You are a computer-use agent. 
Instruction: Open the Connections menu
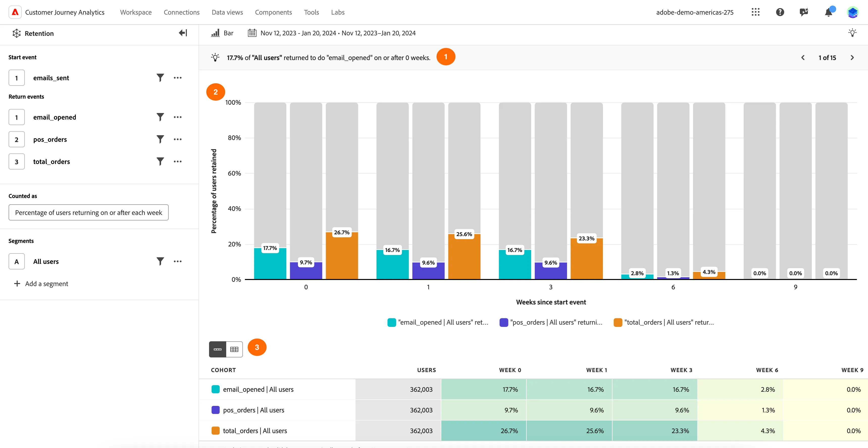pos(182,12)
